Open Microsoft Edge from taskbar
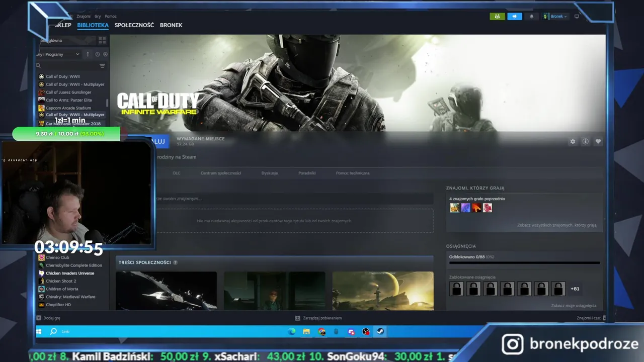The image size is (644, 362). pos(292,331)
